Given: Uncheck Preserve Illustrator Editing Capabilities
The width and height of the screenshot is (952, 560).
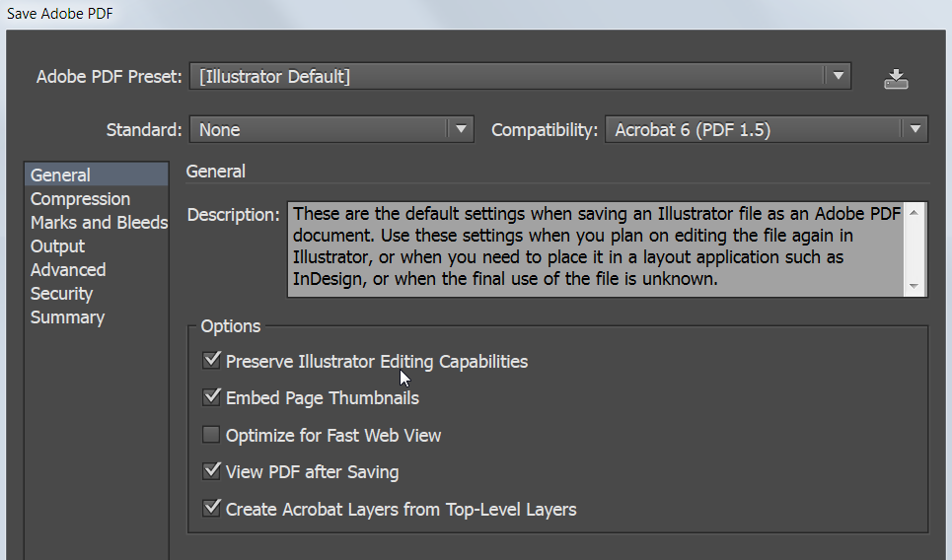Looking at the screenshot, I should (211, 361).
